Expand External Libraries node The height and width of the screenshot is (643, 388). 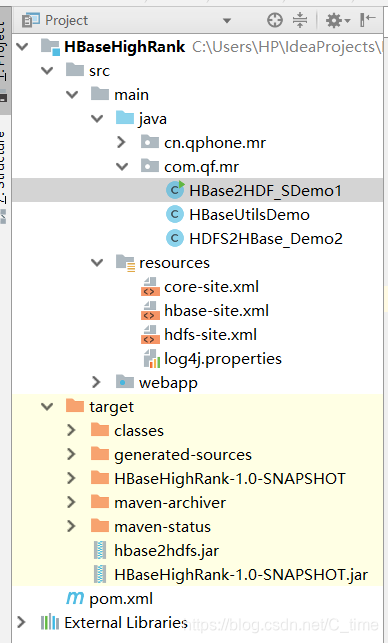(x=21, y=622)
